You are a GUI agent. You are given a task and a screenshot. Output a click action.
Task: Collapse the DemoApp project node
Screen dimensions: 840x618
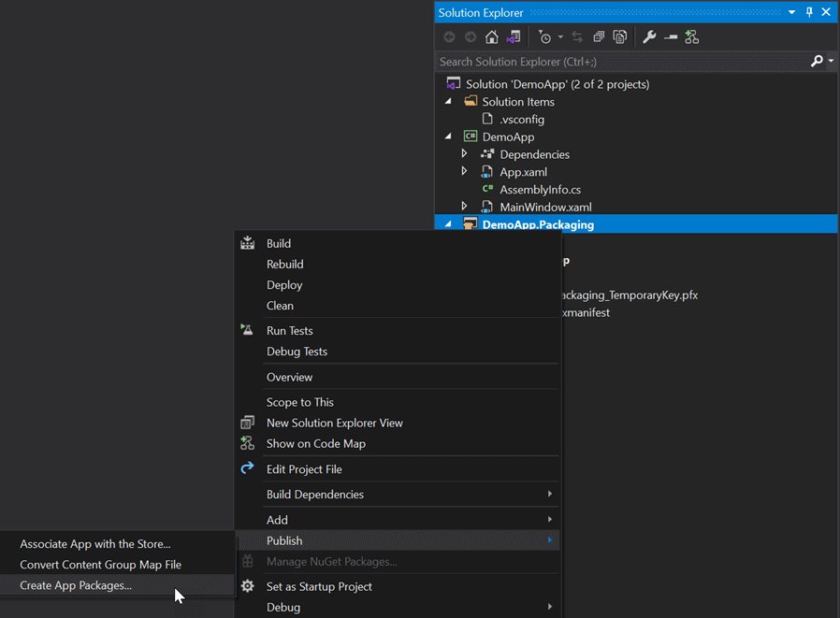point(449,137)
